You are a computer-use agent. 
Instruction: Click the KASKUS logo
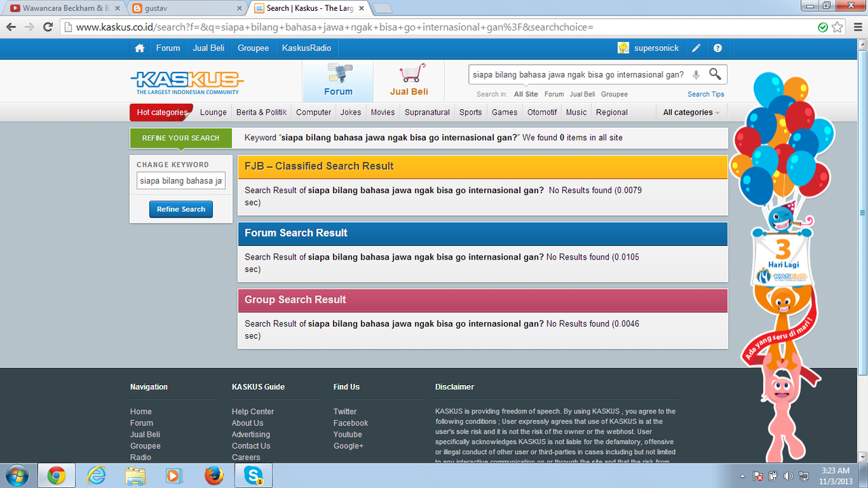[x=186, y=83]
